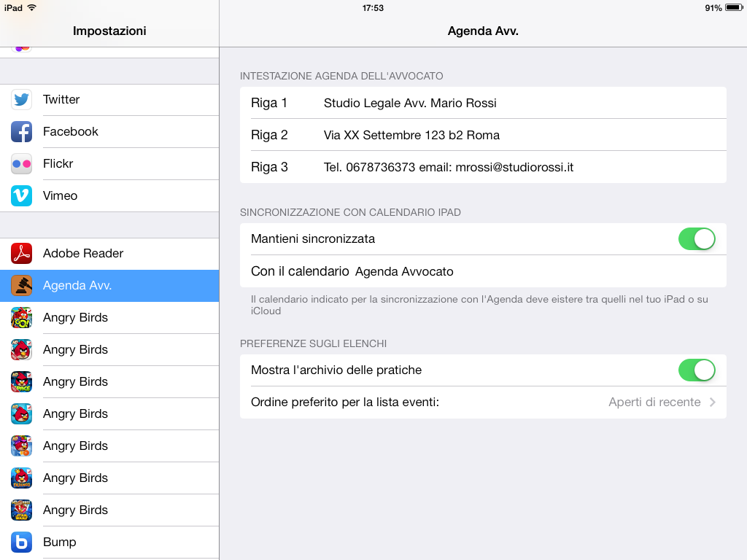Tap the Angry Birds Go icon
The height and width of the screenshot is (560, 747).
[21, 318]
